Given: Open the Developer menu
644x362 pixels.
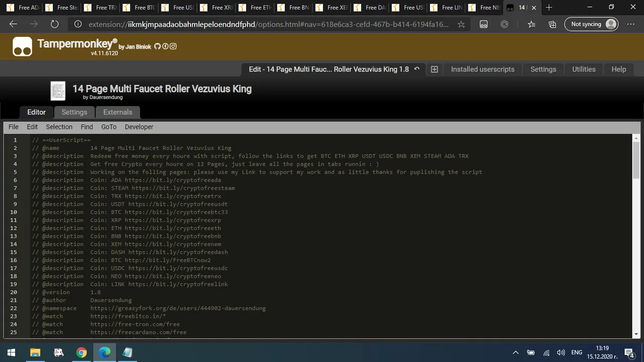Looking at the screenshot, I should point(139,127).
